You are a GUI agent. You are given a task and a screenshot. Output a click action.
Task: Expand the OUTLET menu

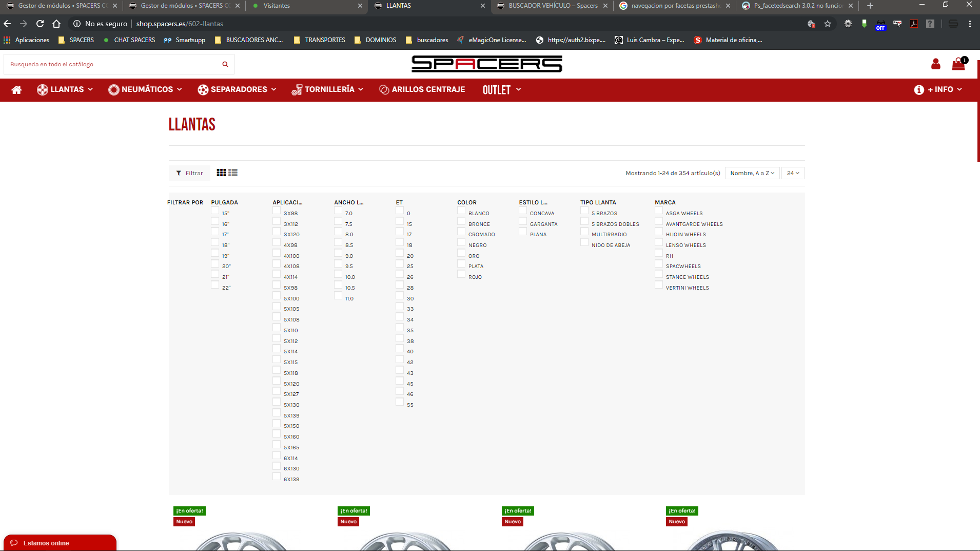(502, 90)
